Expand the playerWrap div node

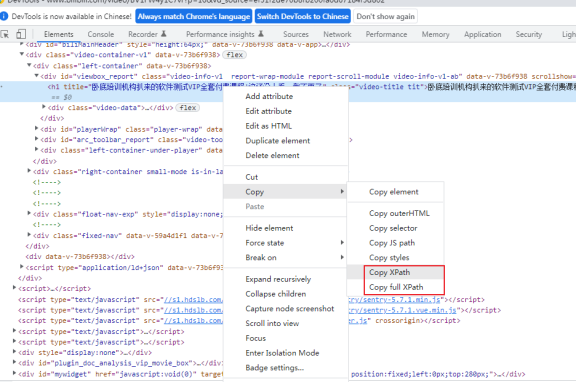coord(36,129)
